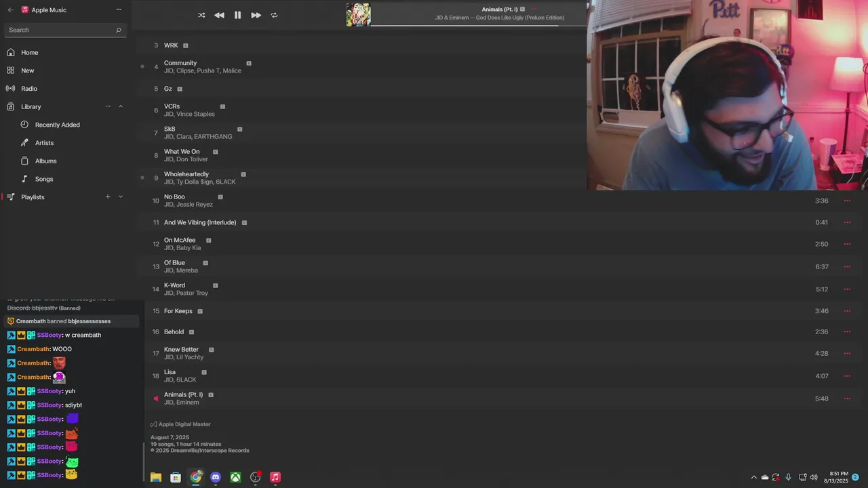Screen dimensions: 868x488
Task: Select the track Of Blue
Action: [174, 263]
